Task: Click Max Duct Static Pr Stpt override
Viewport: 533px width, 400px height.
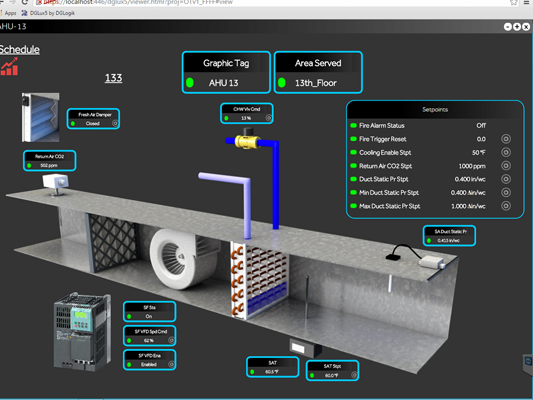Action: coord(506,206)
